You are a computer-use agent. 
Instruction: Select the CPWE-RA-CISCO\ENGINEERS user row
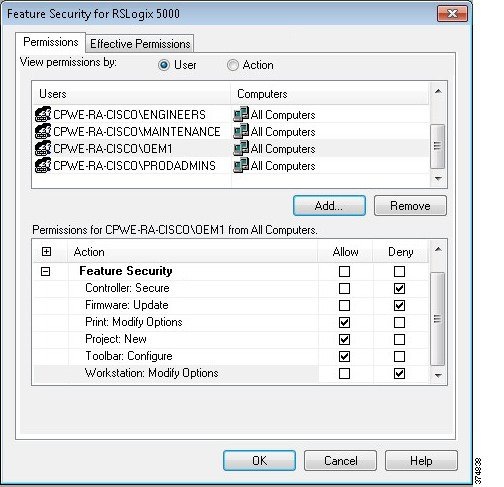(231, 114)
